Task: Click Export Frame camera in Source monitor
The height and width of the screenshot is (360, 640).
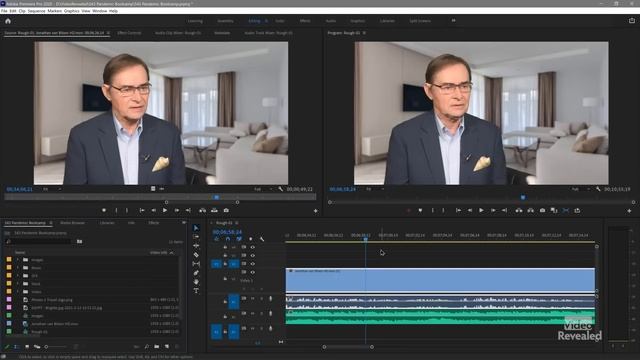Action: 226,210
